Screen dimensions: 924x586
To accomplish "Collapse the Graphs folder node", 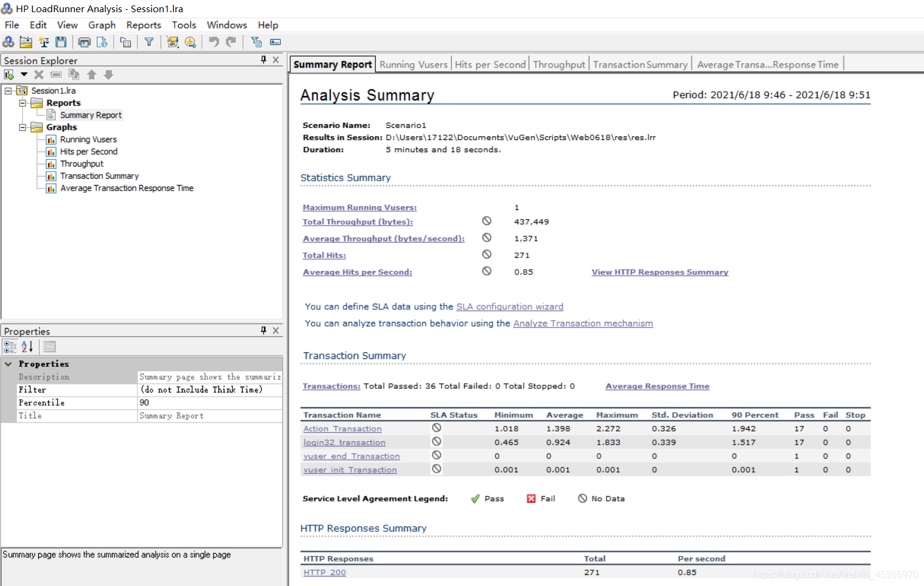I will (x=23, y=127).
